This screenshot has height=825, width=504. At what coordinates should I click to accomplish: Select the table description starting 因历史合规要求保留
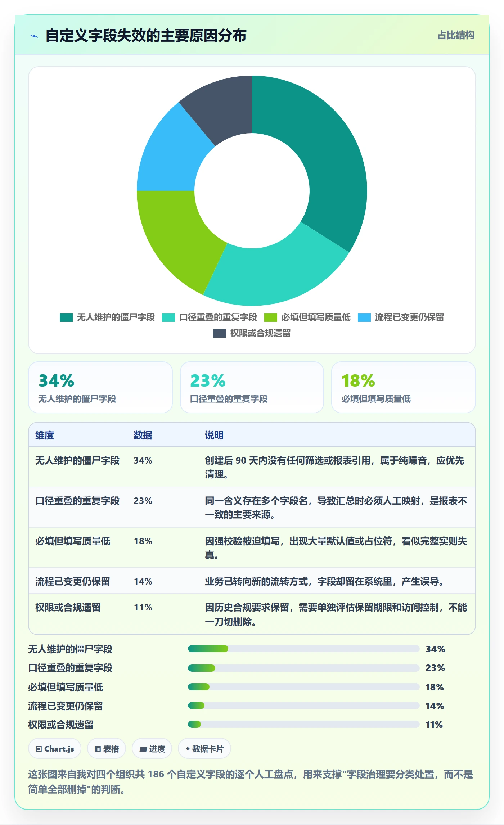(336, 614)
